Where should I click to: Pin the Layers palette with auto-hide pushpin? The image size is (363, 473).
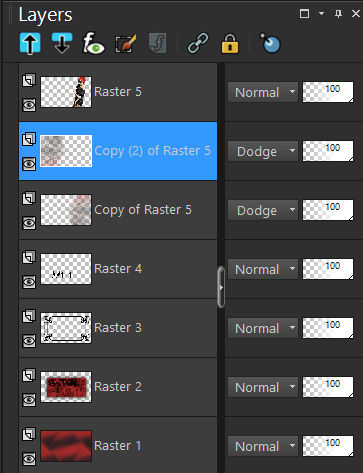pos(338,14)
